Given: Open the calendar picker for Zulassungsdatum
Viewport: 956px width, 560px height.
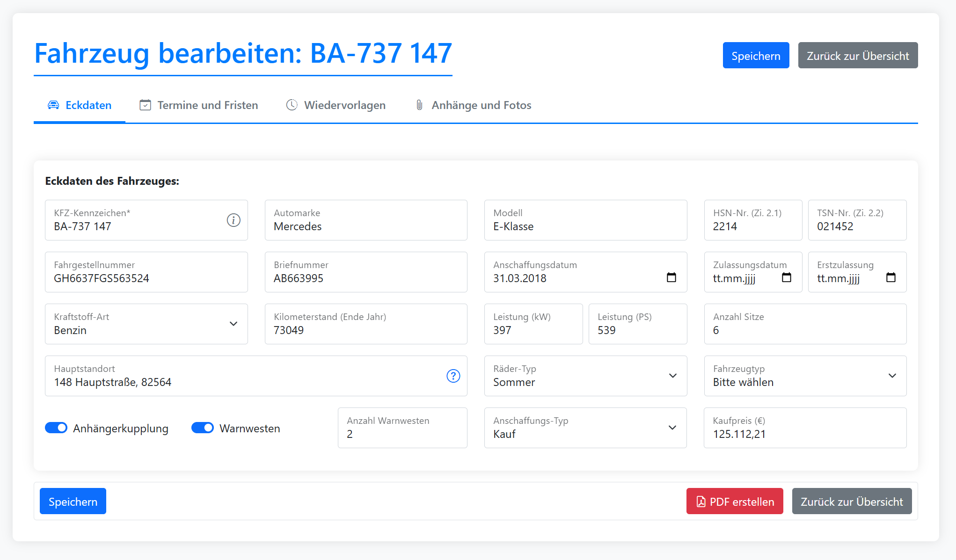Looking at the screenshot, I should click(x=787, y=277).
